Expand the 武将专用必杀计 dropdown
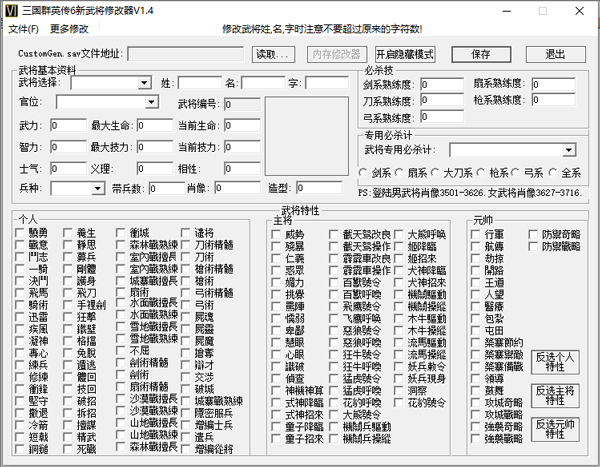This screenshot has height=467, width=600. point(569,150)
